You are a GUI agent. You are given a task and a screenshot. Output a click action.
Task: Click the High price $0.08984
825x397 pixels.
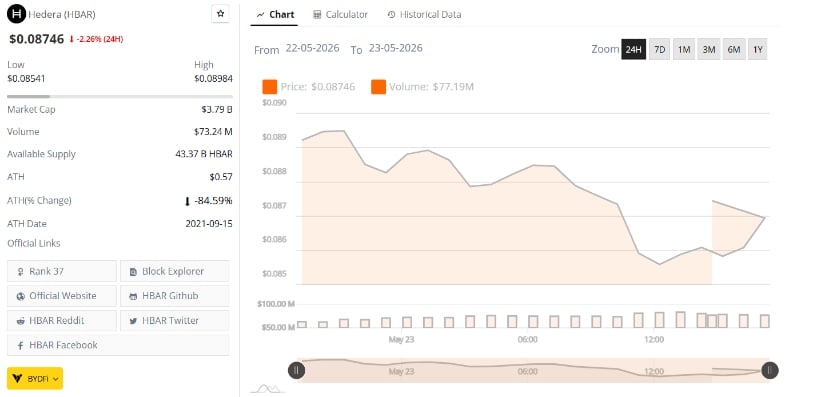(213, 79)
